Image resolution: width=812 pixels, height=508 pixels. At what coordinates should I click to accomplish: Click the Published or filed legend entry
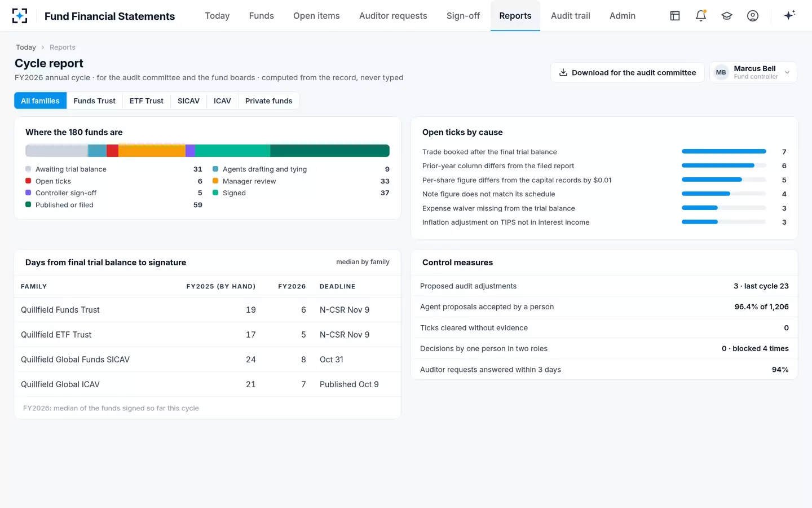(114, 205)
